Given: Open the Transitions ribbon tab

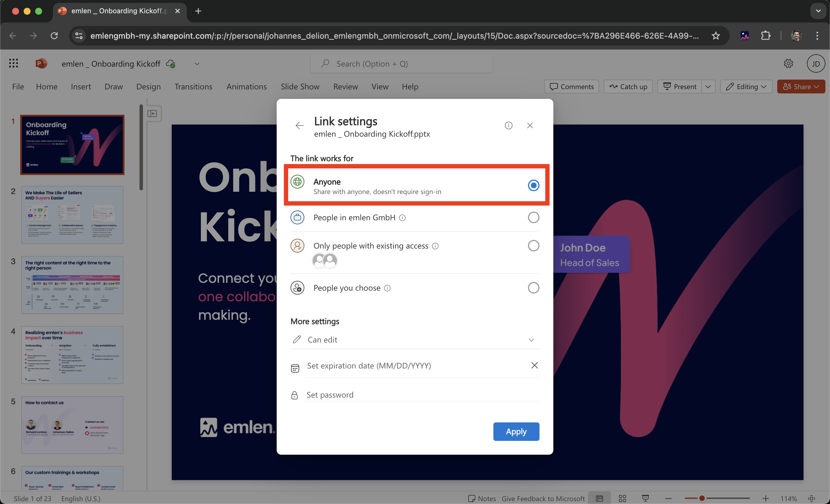Looking at the screenshot, I should coord(193,86).
